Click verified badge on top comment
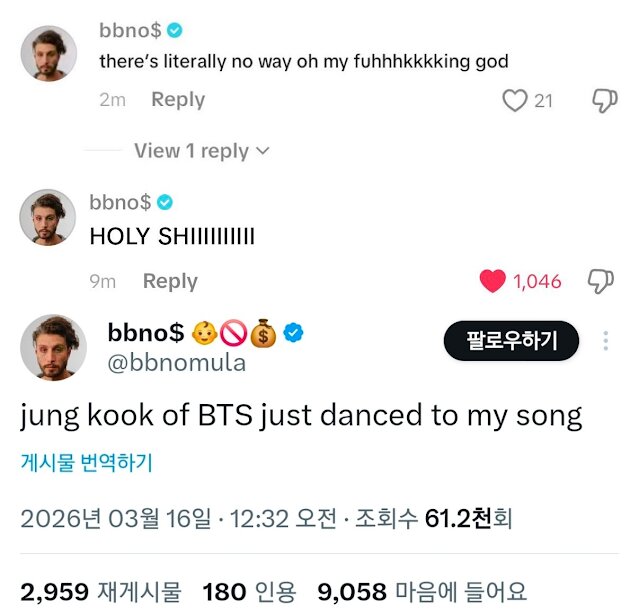 [x=176, y=30]
